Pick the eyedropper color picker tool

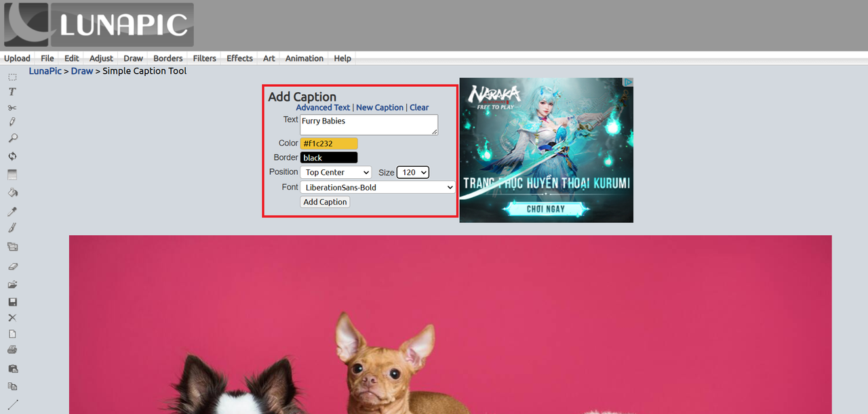[x=12, y=211]
